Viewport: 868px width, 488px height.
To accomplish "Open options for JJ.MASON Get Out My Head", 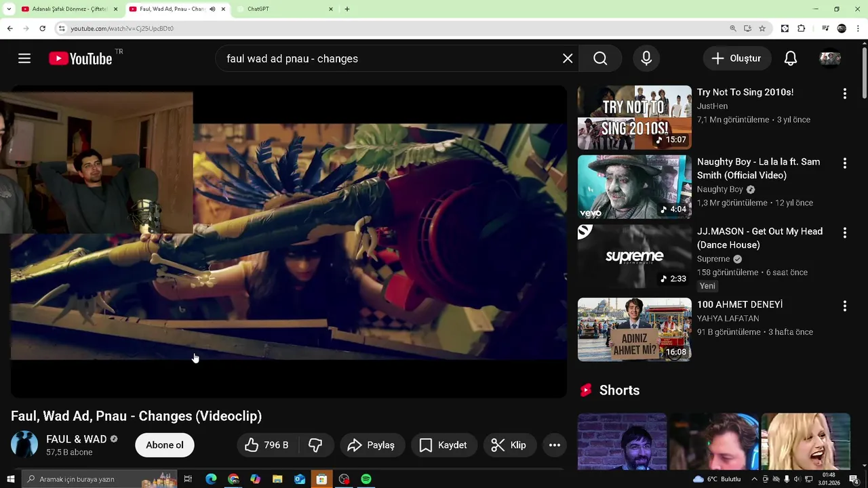I will [x=844, y=232].
